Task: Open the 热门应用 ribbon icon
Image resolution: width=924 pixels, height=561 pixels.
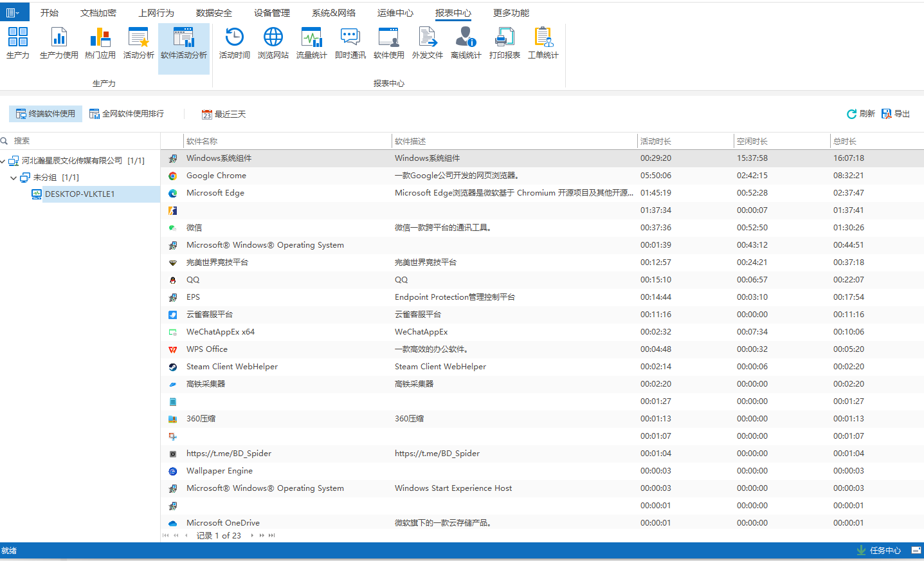Action: (x=100, y=43)
